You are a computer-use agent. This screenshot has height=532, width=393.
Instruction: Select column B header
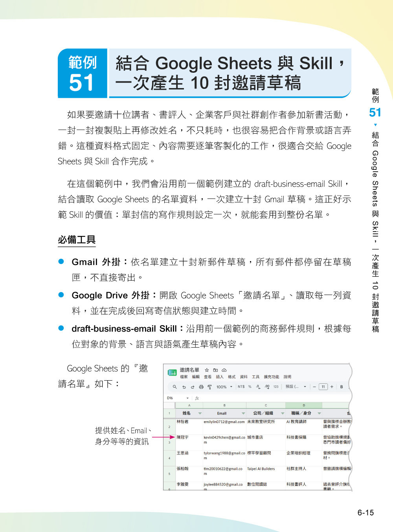224,405
